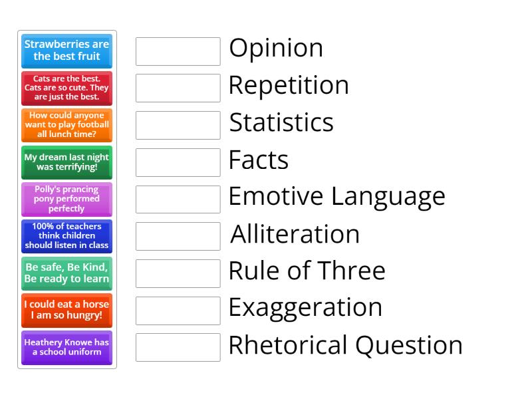
Task: Click the answer box beside Repetition
Action: 177,86
